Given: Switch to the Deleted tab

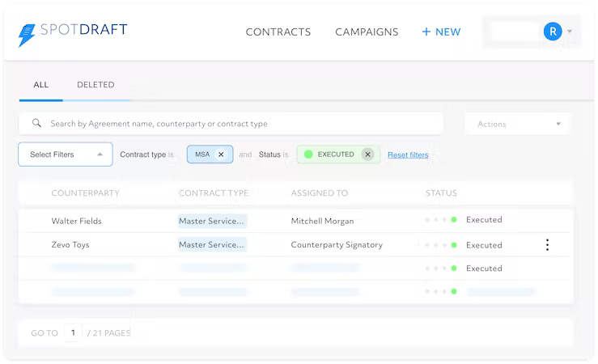Looking at the screenshot, I should click(x=95, y=85).
